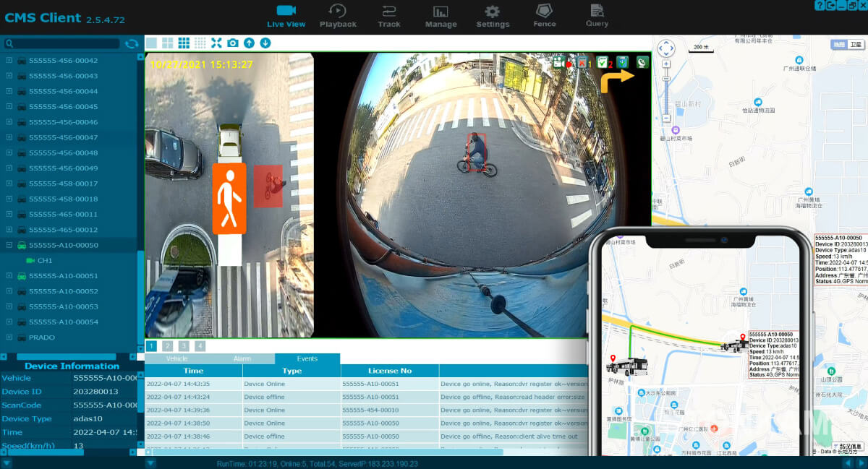The height and width of the screenshot is (469, 868).
Task: Select the single-window video layout
Action: pos(152,43)
